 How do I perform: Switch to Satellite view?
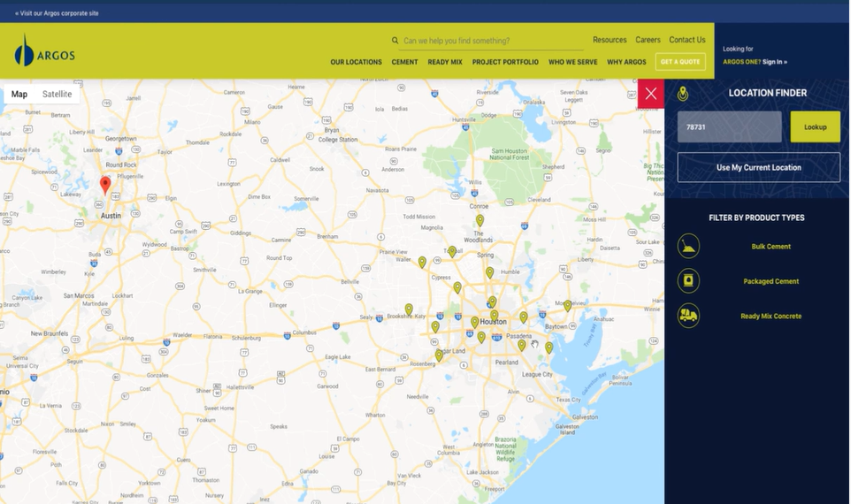coord(57,94)
